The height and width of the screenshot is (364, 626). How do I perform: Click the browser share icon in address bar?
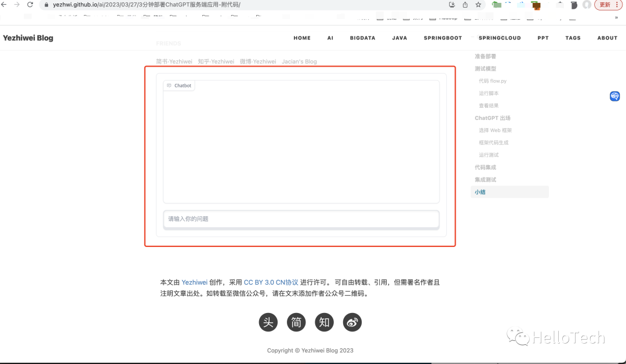coord(465,5)
